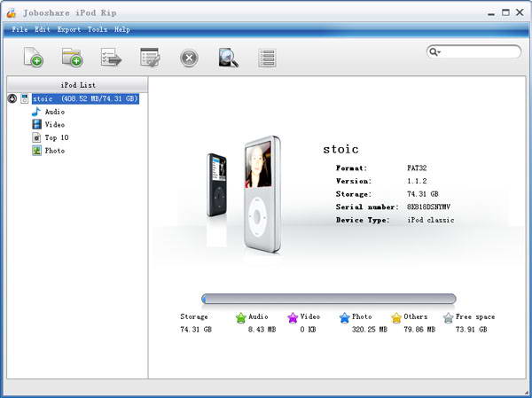532x398 pixels.
Task: Click the add folder toolbar icon
Action: pos(73,57)
